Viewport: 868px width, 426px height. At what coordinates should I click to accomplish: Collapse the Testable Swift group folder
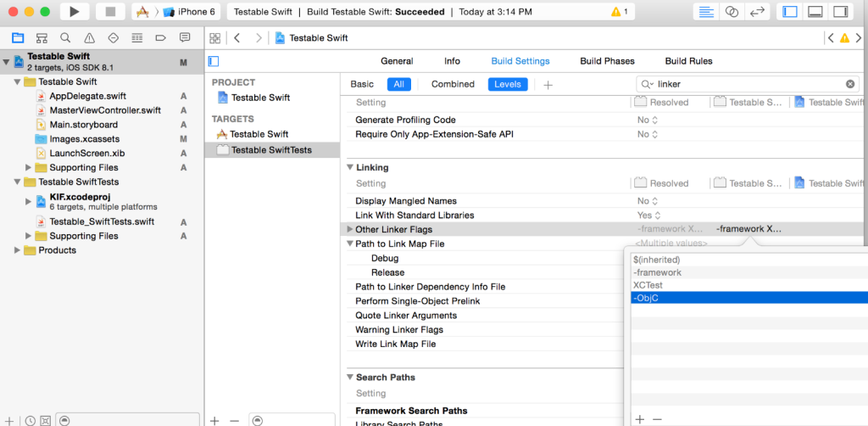18,82
